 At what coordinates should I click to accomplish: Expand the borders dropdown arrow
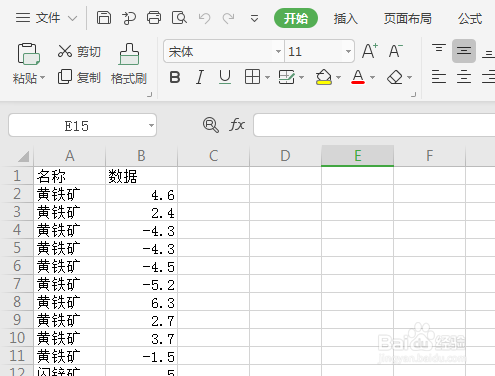pos(267,78)
